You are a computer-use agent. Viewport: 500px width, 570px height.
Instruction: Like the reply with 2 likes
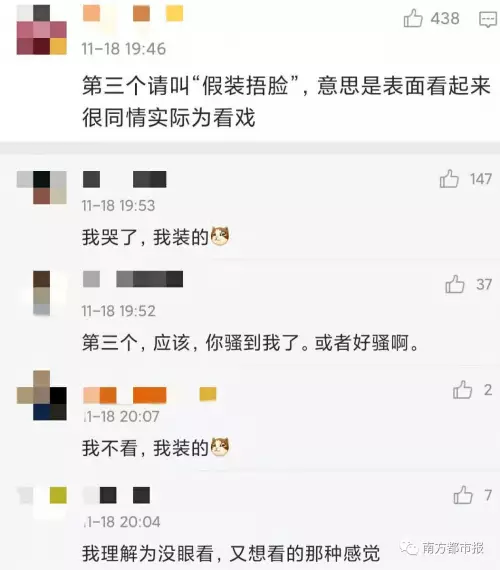coord(463,390)
